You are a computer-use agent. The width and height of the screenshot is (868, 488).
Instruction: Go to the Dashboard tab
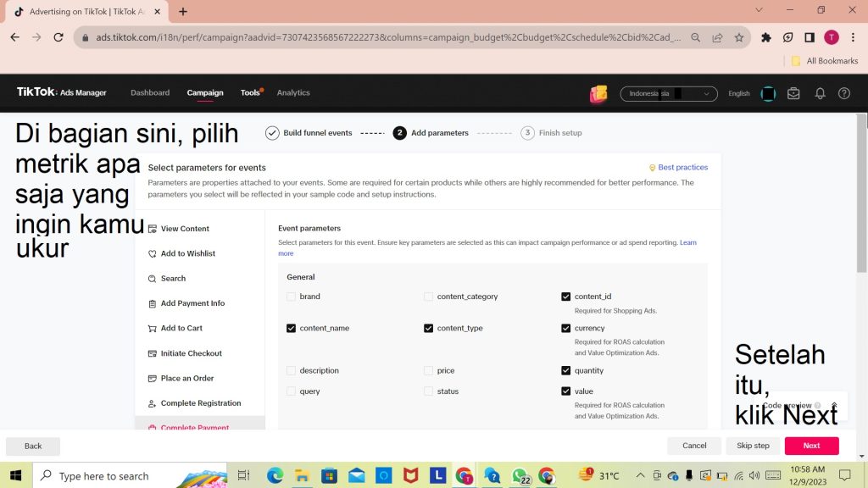coord(150,93)
